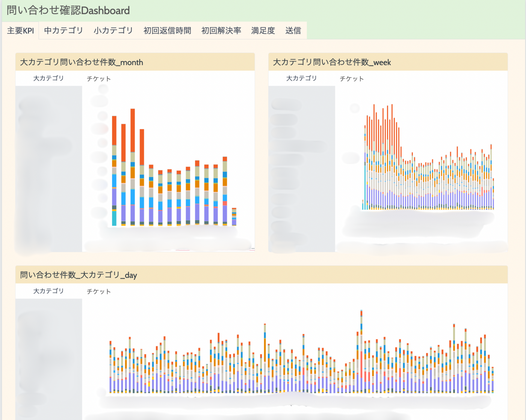Click チケット header in day panel

click(99, 291)
